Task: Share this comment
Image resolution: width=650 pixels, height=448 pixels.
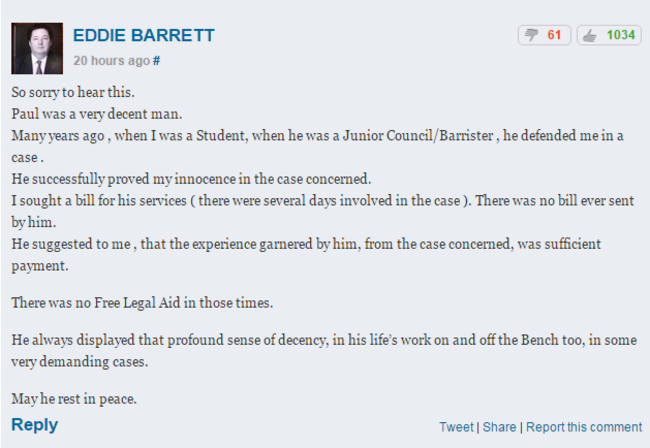Action: tap(499, 427)
